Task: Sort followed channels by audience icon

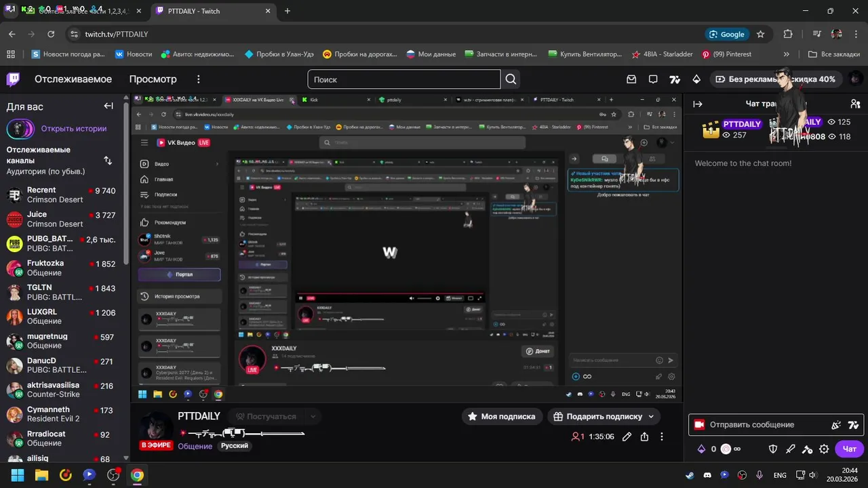Action: [x=108, y=161]
